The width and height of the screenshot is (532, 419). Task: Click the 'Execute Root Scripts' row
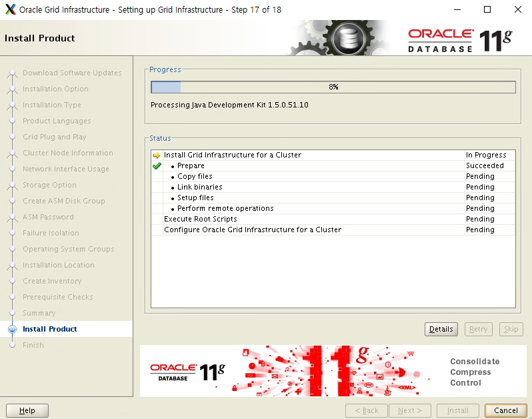click(333, 219)
